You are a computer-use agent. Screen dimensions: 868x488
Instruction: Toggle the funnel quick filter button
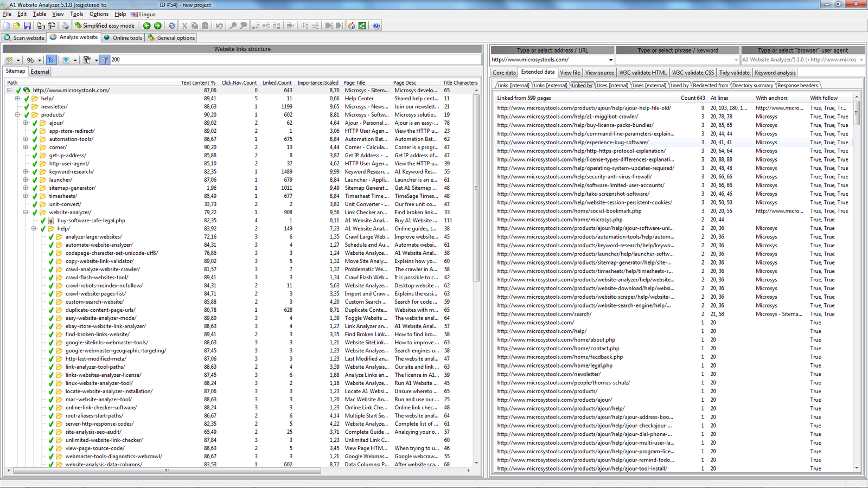tap(105, 60)
